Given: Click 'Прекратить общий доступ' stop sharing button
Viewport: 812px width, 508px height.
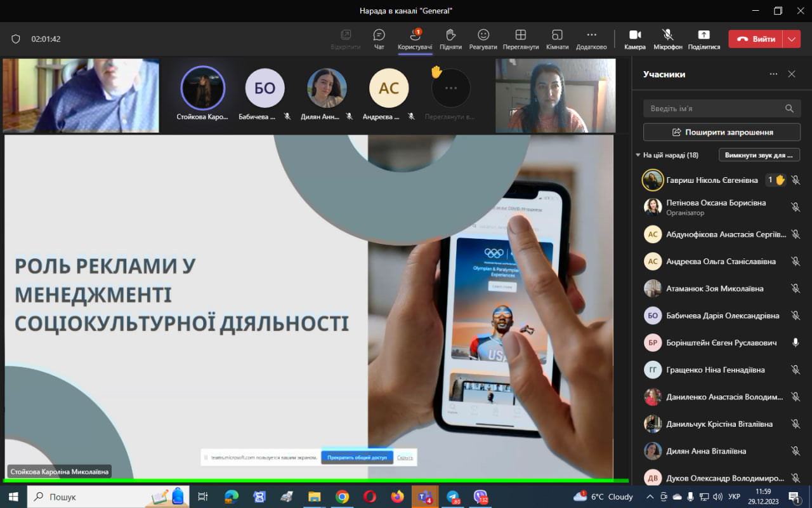Looking at the screenshot, I should click(x=357, y=457).
